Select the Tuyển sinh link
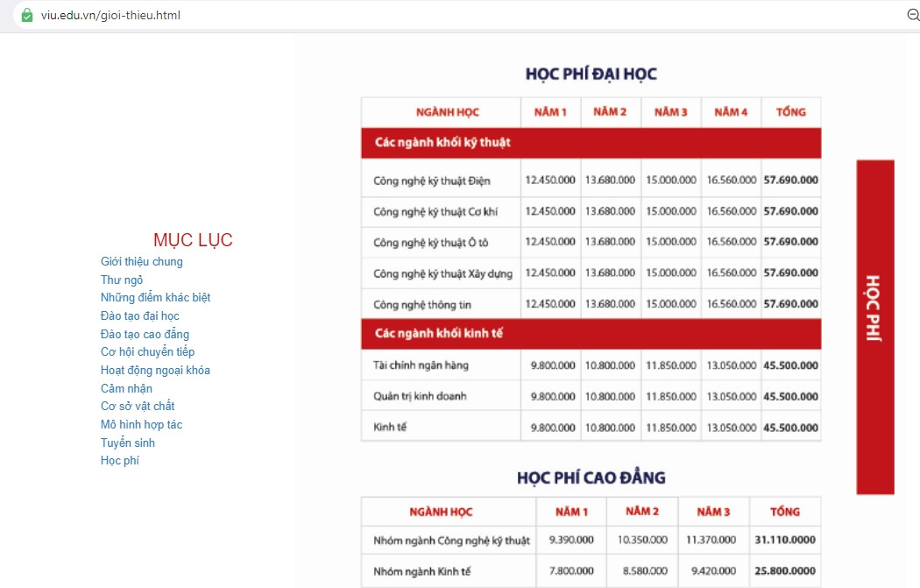 coord(127,443)
